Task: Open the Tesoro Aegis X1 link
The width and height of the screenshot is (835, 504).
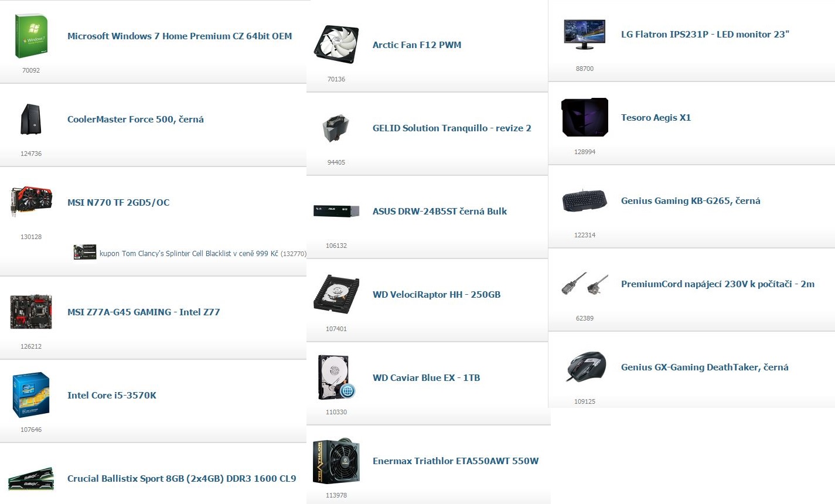Action: pos(656,118)
